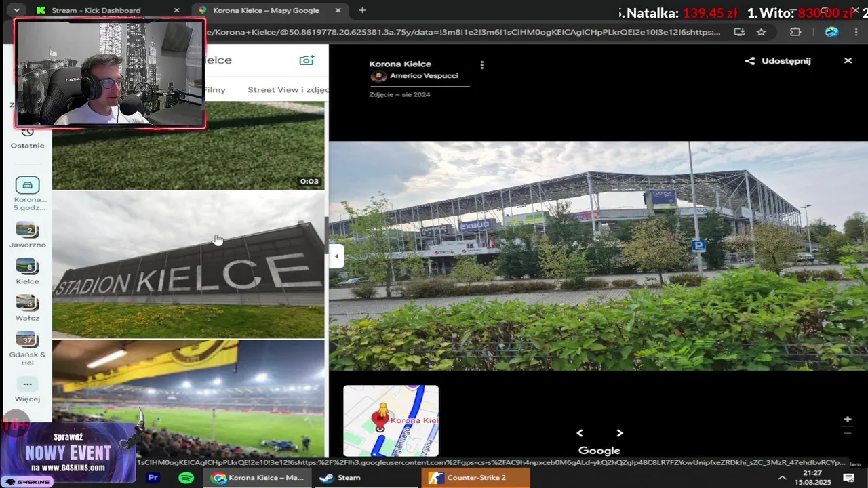Click the install app icon in address bar
The width and height of the screenshot is (868, 488).
739,32
